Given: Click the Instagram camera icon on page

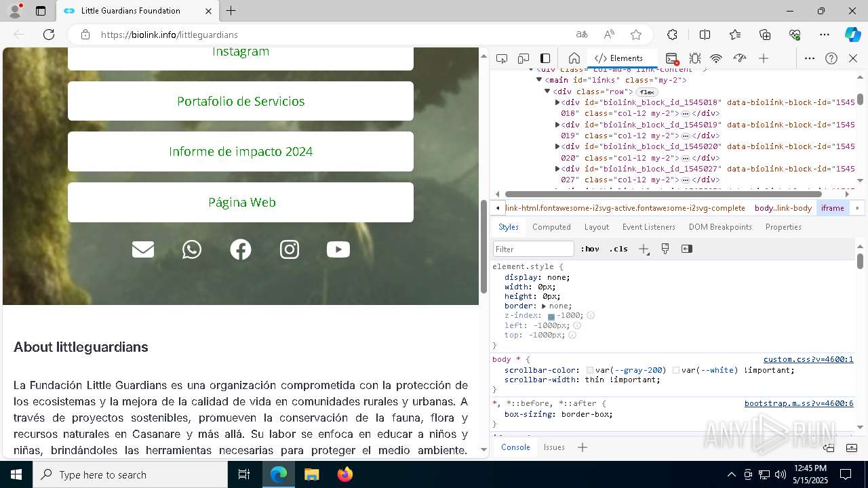Looking at the screenshot, I should pyautogui.click(x=290, y=249).
